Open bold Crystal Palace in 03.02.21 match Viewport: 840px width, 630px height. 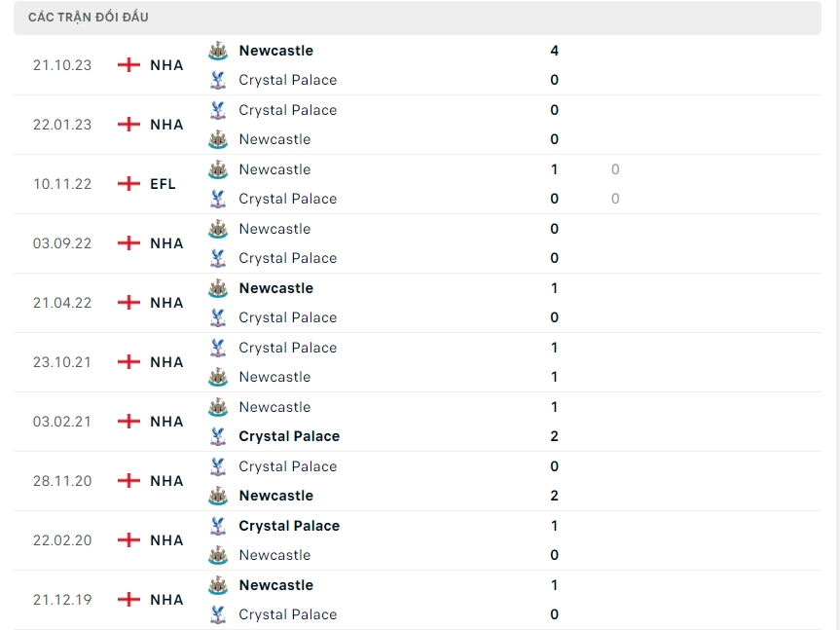coord(289,436)
